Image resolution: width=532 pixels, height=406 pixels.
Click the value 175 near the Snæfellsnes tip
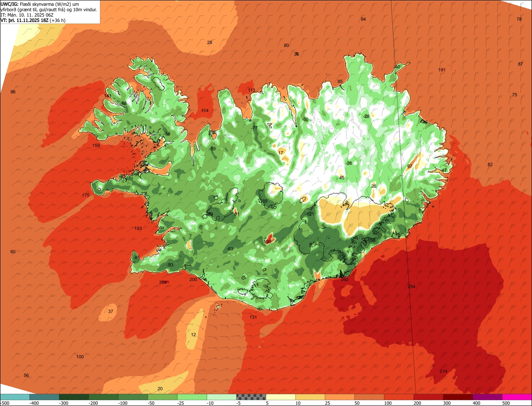pos(86,195)
